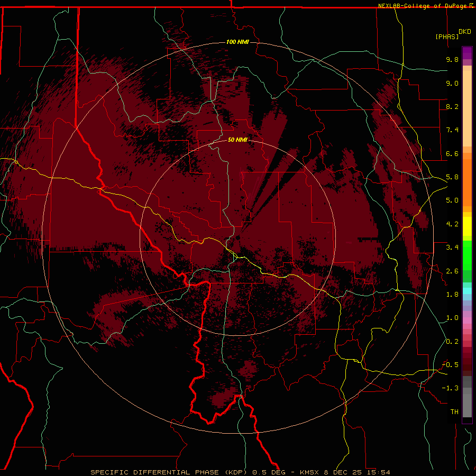Image resolution: width=476 pixels, height=476 pixels.
Task: Click the -0.5 scale value
Action: (450, 365)
